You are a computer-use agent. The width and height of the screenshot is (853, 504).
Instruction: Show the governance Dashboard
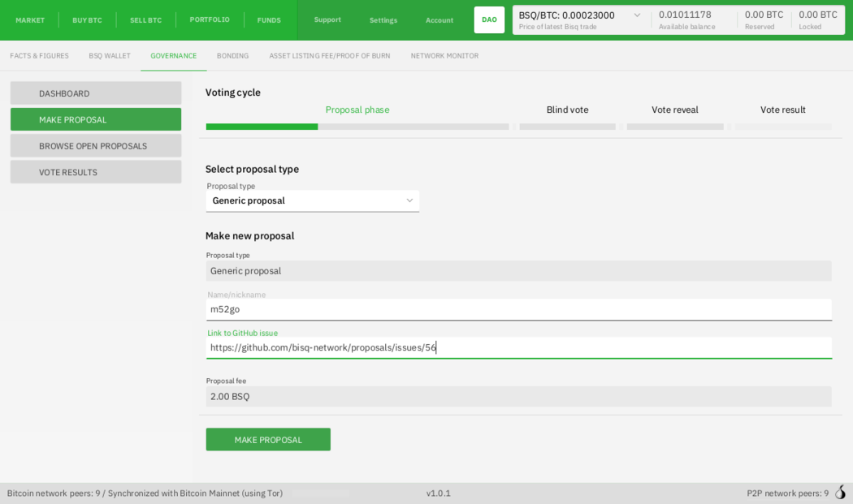(x=96, y=93)
